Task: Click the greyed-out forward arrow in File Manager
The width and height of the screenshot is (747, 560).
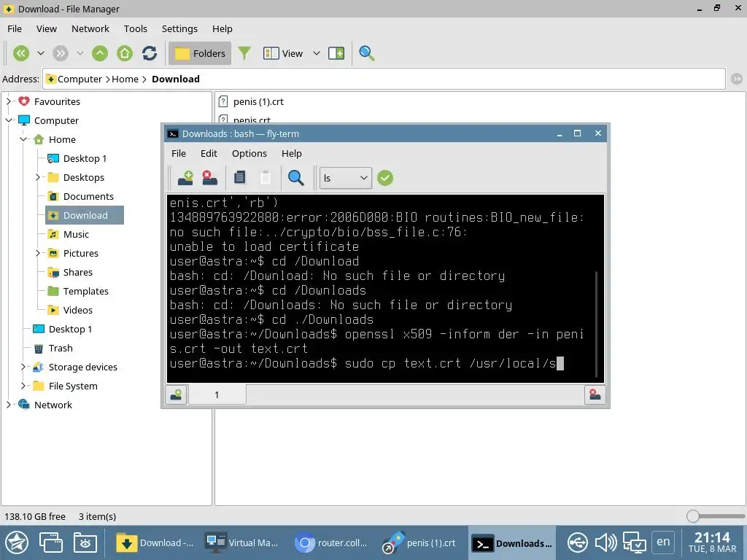Action: tap(61, 53)
